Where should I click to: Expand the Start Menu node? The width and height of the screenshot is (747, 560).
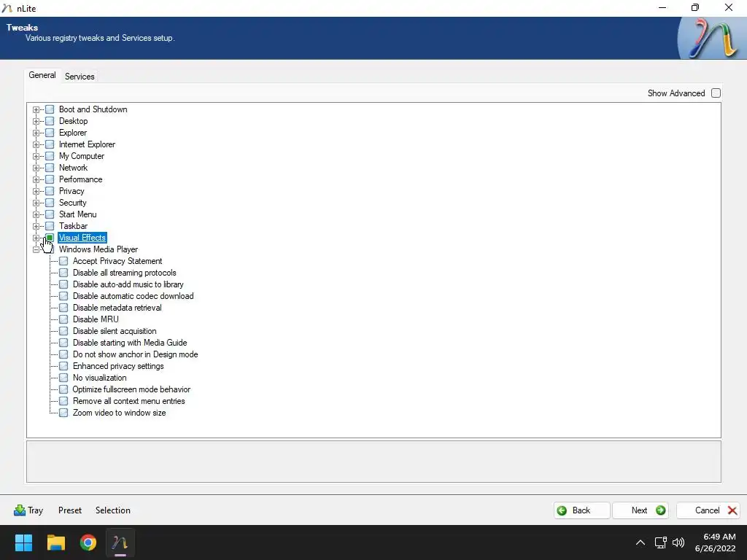click(36, 214)
